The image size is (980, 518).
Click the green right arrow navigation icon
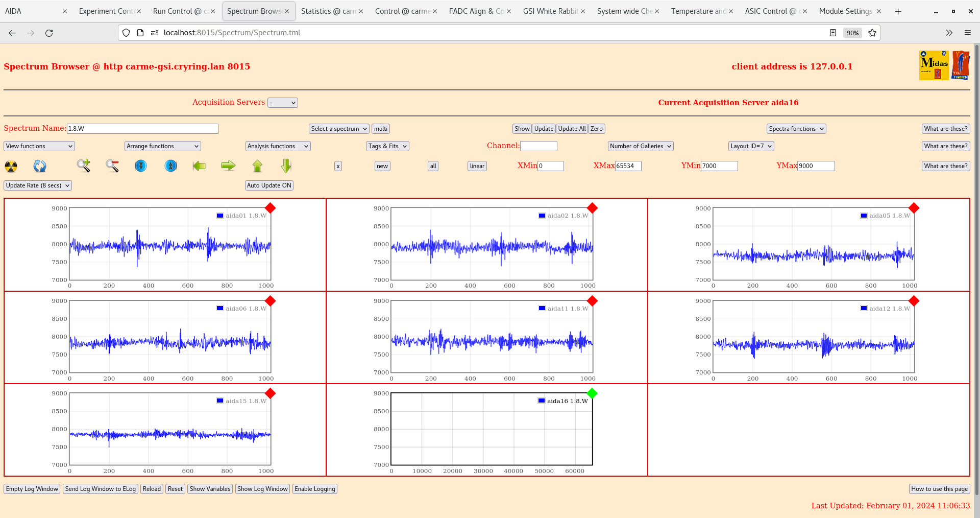228,166
